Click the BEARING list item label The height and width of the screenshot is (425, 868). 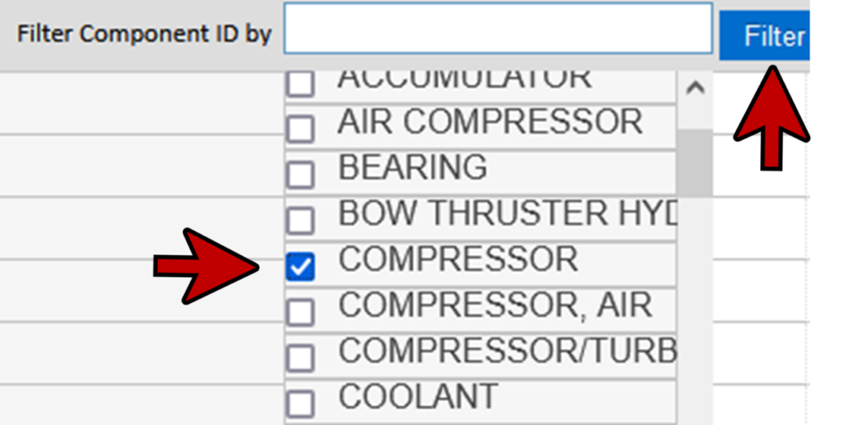[413, 168]
